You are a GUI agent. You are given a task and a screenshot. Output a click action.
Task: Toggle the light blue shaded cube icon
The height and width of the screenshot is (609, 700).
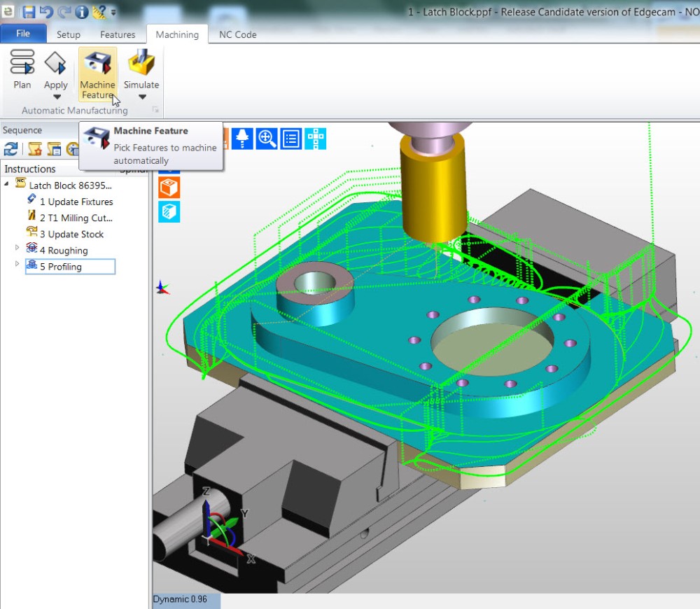(x=169, y=211)
